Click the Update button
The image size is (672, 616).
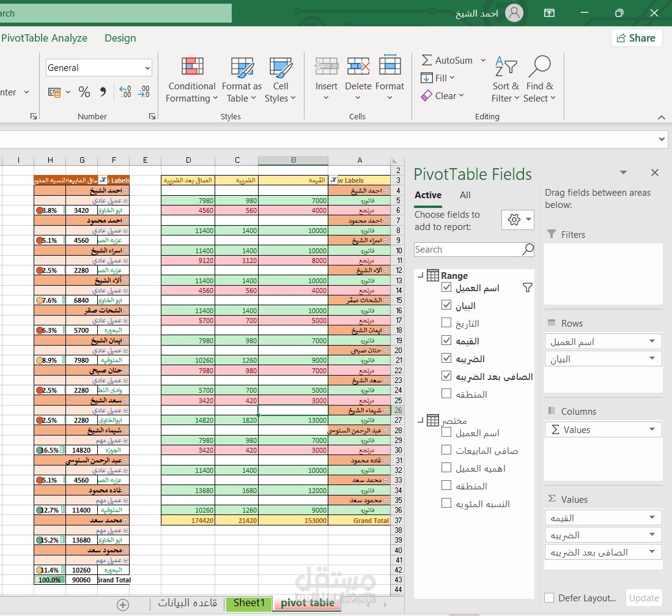644,598
